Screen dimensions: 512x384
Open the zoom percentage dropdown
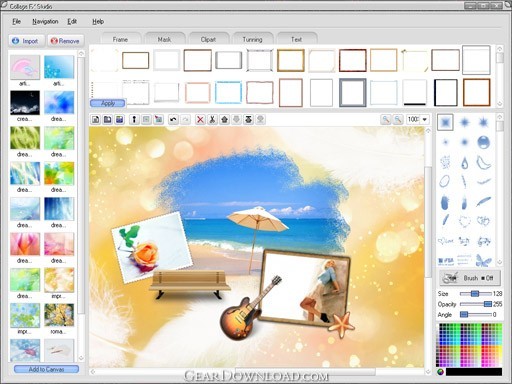[425, 119]
